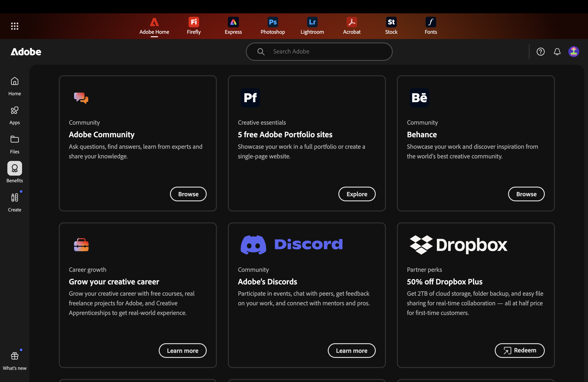Redeem the Dropbox Plus offer
588x382 pixels.
(519, 350)
